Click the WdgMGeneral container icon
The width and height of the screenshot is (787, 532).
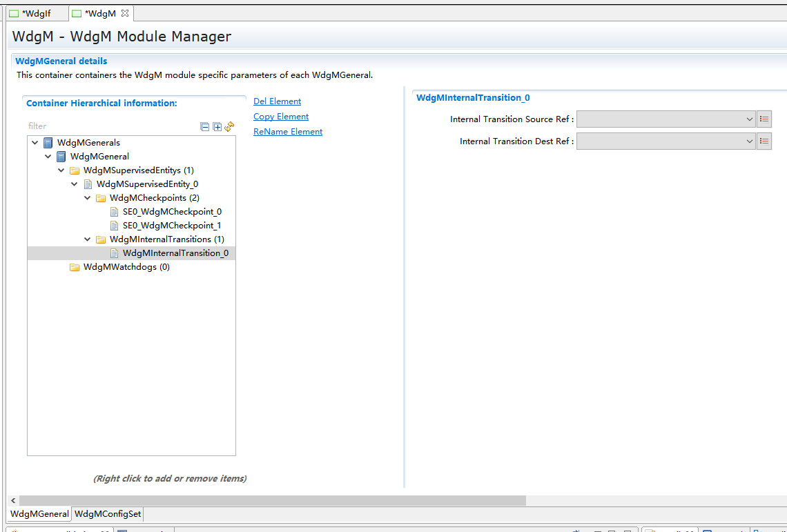(x=61, y=156)
